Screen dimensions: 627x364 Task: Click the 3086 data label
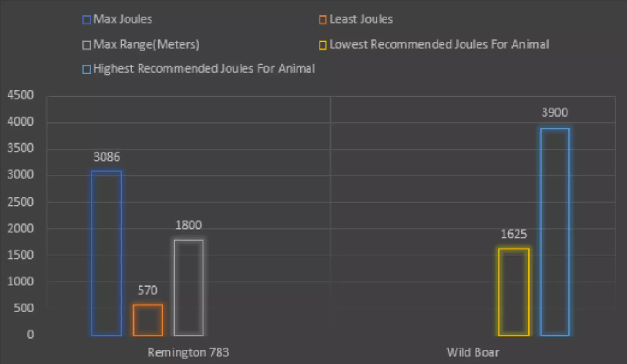[x=107, y=157]
